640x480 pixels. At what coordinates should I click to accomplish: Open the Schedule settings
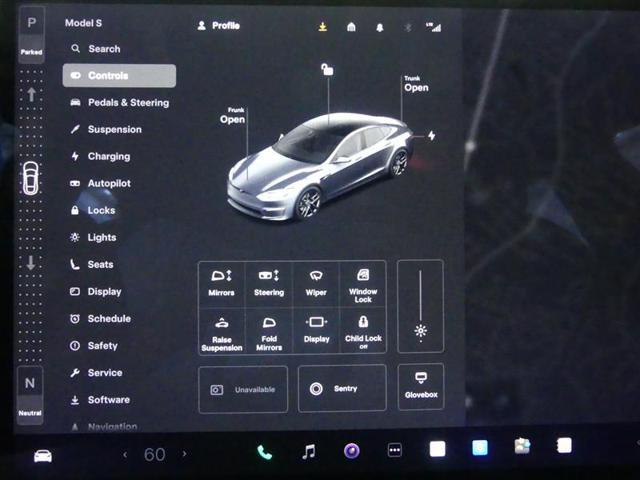[x=100, y=319]
